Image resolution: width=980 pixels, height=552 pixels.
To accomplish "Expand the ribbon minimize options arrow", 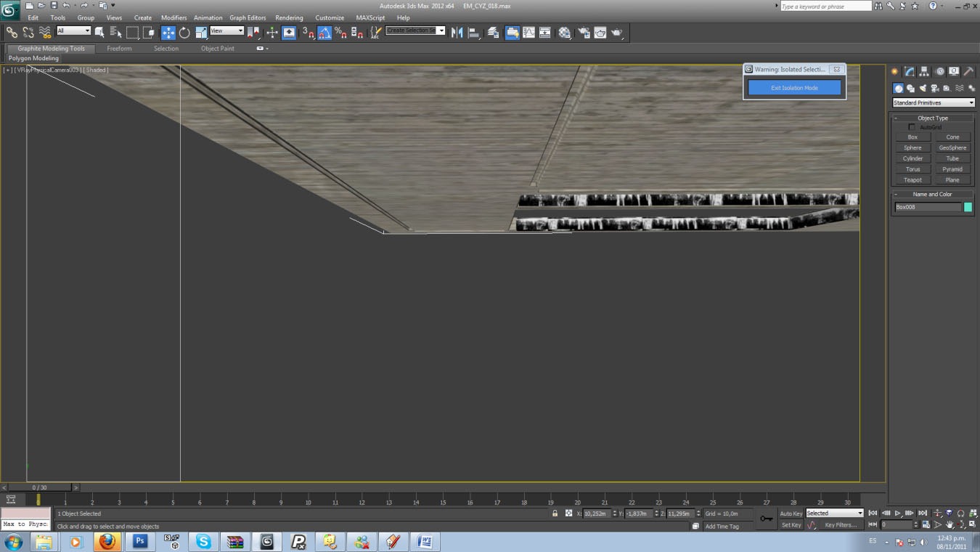I will [267, 49].
